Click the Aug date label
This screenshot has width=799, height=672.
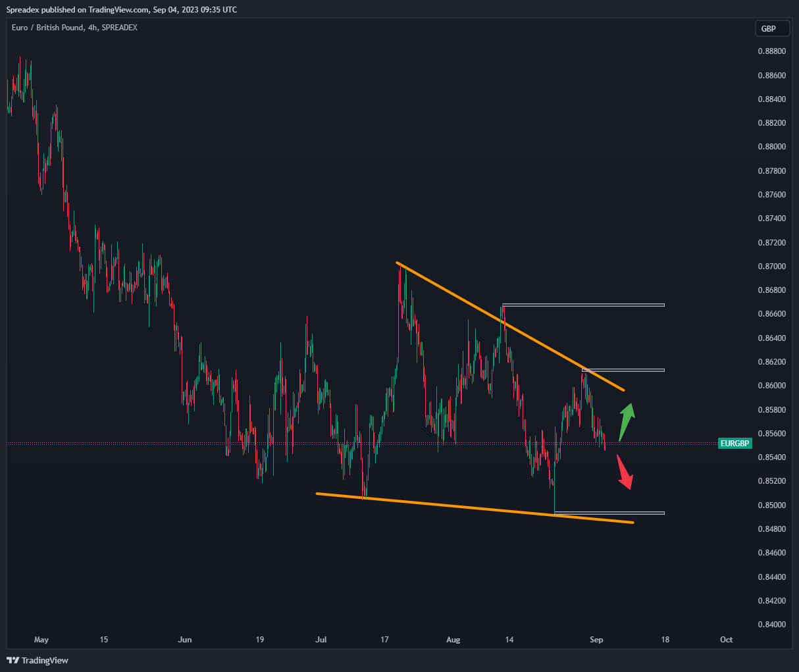pos(453,640)
